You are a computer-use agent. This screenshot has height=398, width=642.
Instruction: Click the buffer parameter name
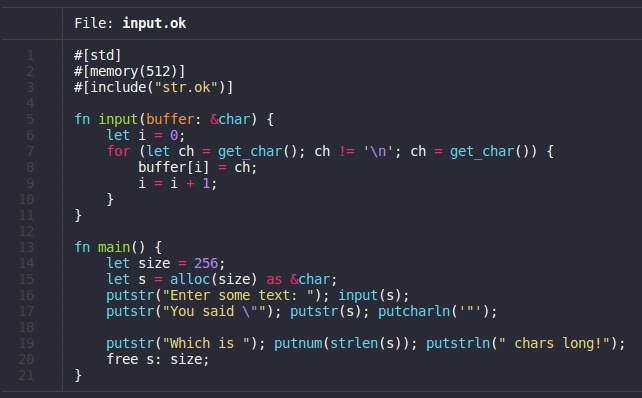pyautogui.click(x=170, y=119)
